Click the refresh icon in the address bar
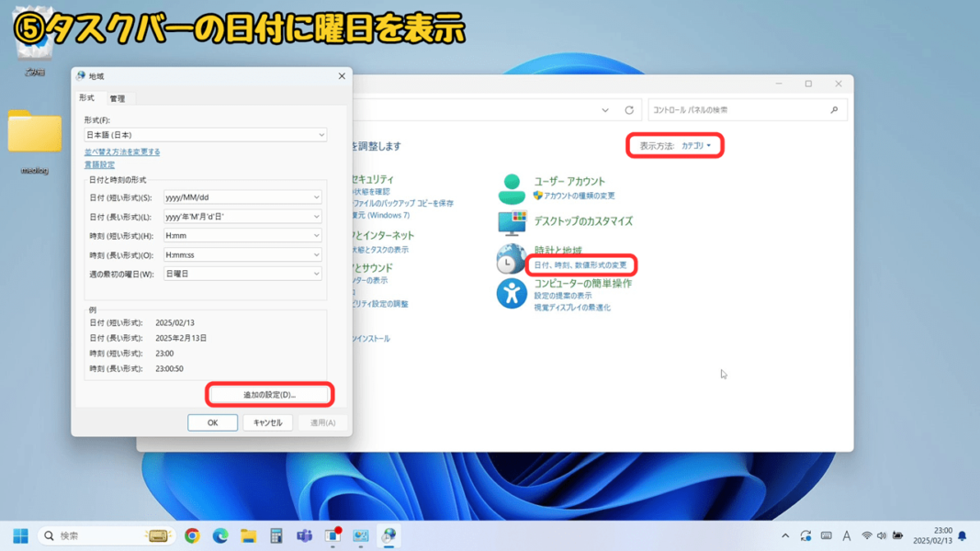 (x=628, y=108)
